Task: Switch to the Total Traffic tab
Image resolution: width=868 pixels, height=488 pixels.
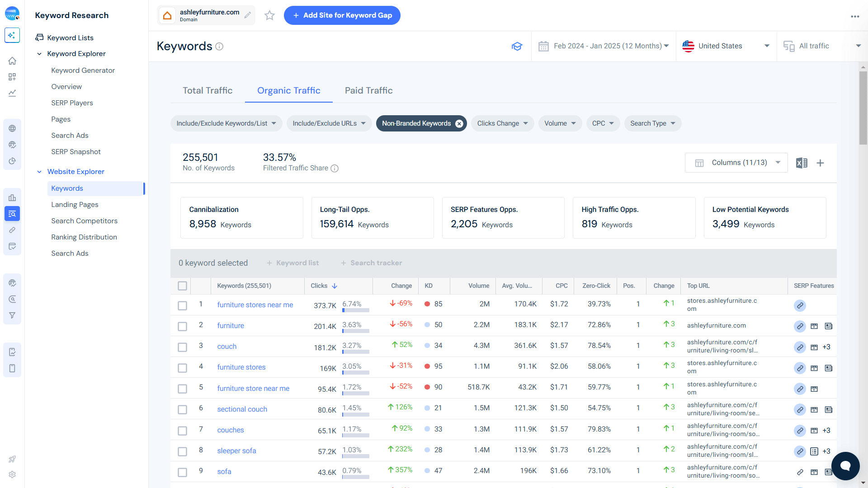Action: coord(208,90)
